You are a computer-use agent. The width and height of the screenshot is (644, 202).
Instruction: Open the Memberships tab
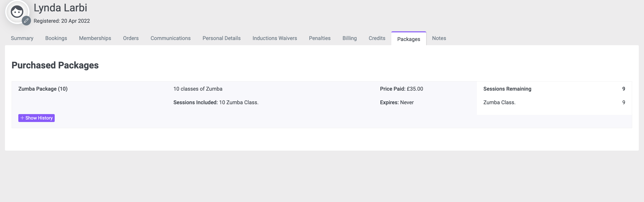pos(95,38)
